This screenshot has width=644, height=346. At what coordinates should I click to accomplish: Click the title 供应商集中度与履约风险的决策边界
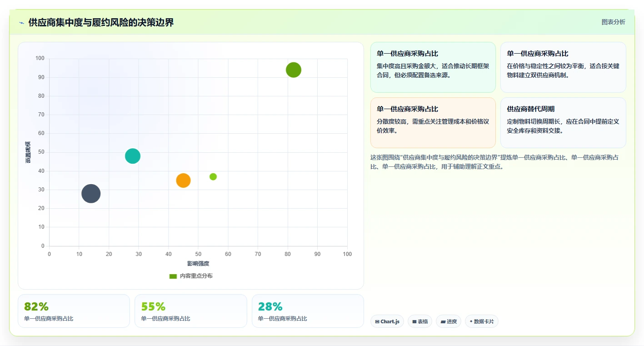(101, 23)
